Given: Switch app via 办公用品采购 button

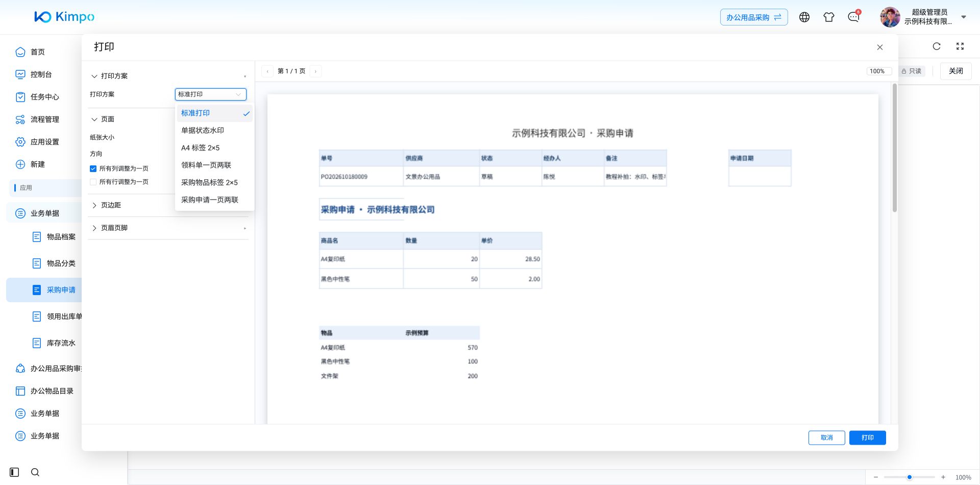Looking at the screenshot, I should (x=754, y=17).
